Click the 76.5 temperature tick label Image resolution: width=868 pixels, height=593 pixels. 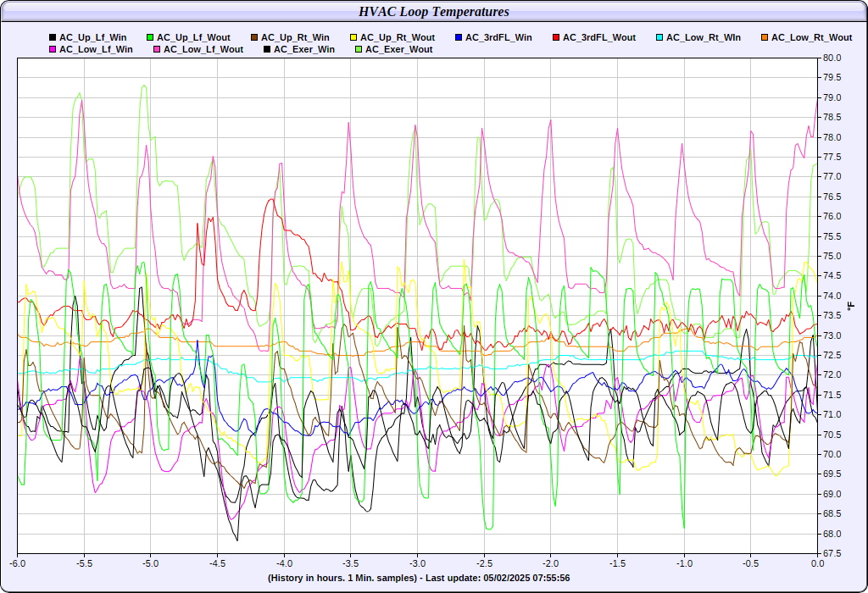tap(832, 197)
